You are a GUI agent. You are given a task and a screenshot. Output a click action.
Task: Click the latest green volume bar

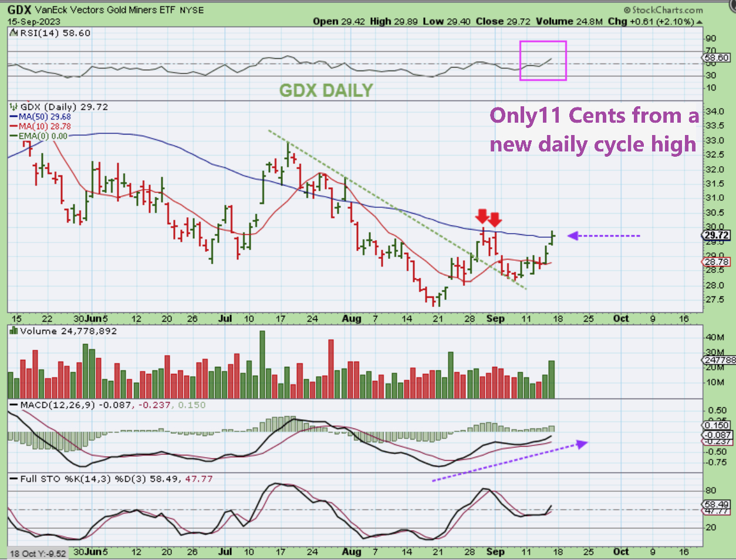[551, 379]
